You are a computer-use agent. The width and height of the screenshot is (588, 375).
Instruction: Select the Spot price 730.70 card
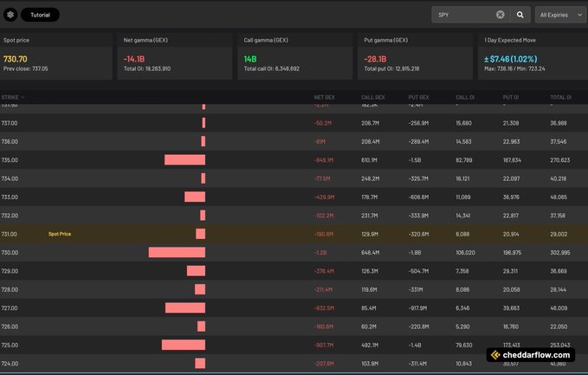[x=56, y=56]
